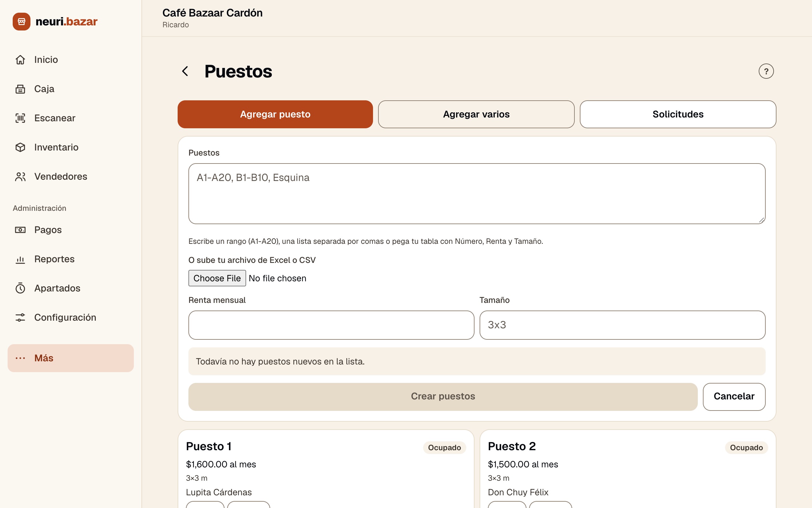The image size is (812, 508).
Task: Cancel adding puestos
Action: (734, 397)
